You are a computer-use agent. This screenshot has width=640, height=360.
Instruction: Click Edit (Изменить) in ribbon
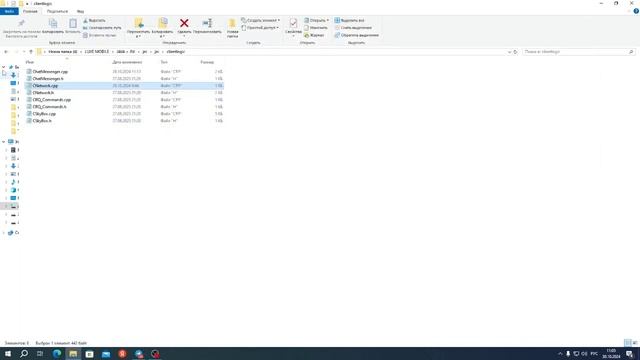coord(316,28)
